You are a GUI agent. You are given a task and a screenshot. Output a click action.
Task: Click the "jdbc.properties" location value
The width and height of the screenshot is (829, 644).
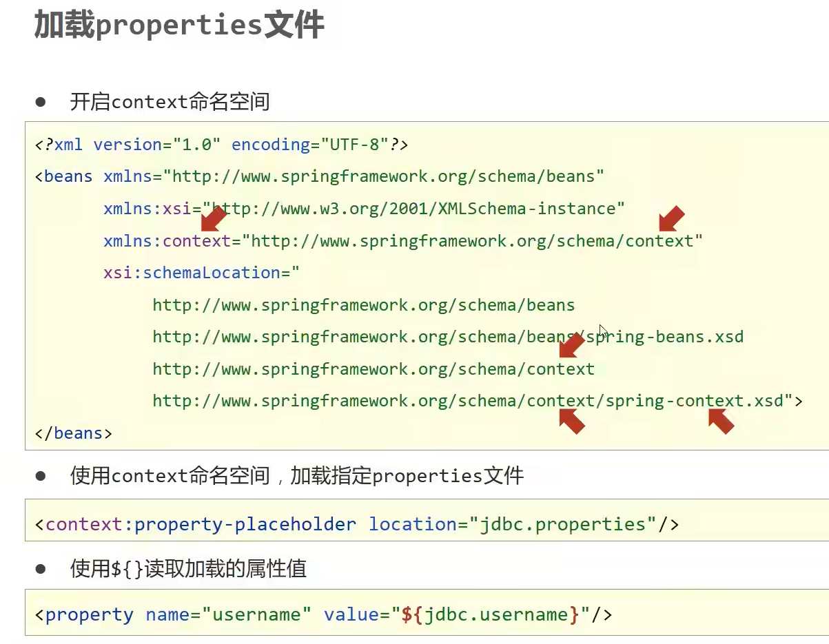[x=562, y=524]
